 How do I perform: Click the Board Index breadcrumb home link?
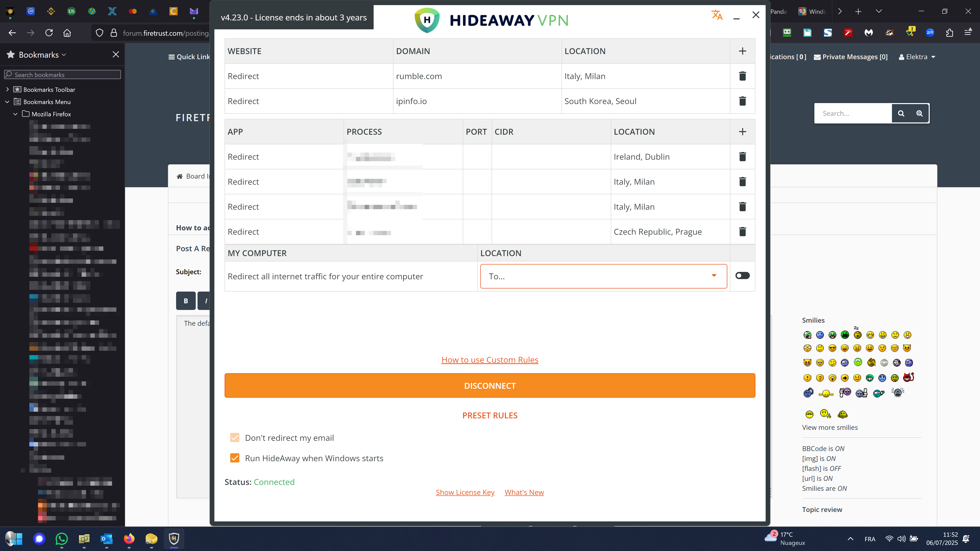point(193,176)
